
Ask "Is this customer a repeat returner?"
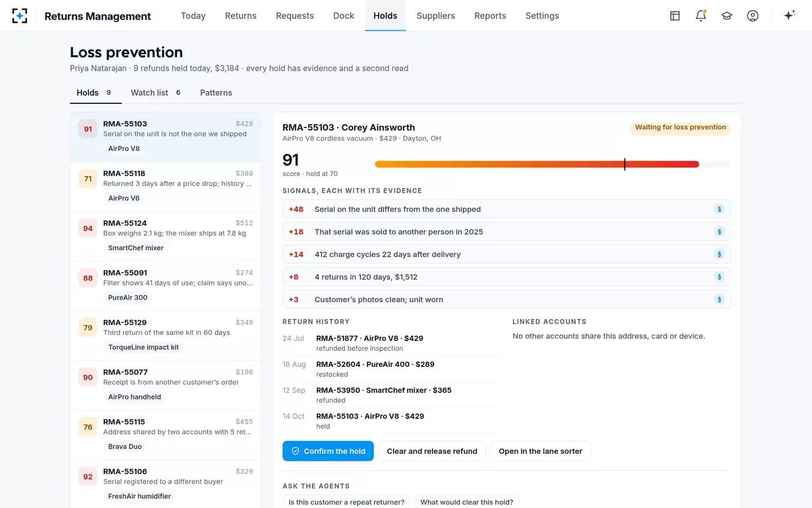click(346, 502)
